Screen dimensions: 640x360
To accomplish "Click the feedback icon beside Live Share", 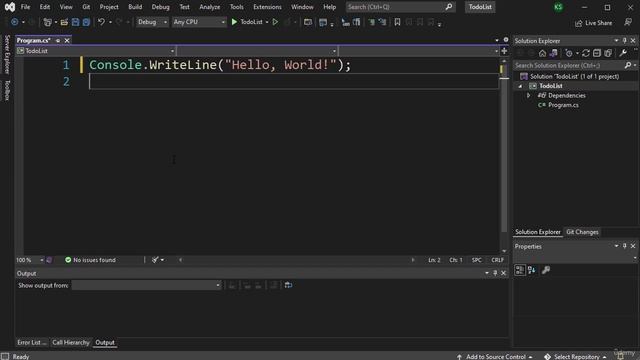I will 628,22.
